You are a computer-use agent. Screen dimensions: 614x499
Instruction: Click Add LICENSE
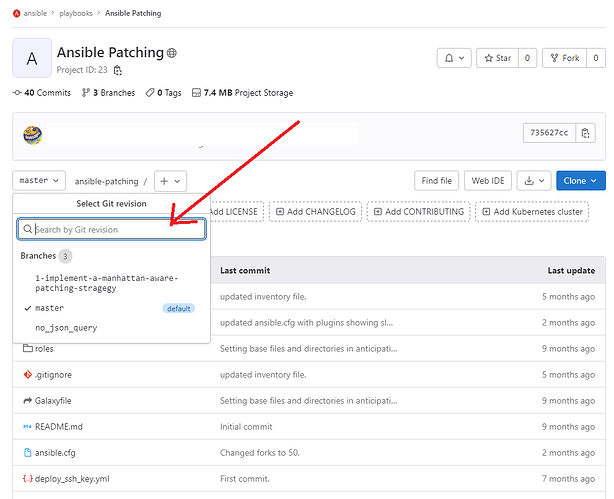click(x=237, y=212)
